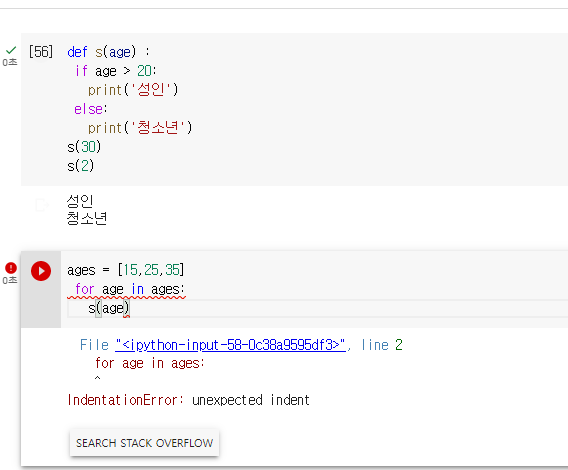
Task: Click the 0초 timing label under error icon
Action: click(x=10, y=280)
